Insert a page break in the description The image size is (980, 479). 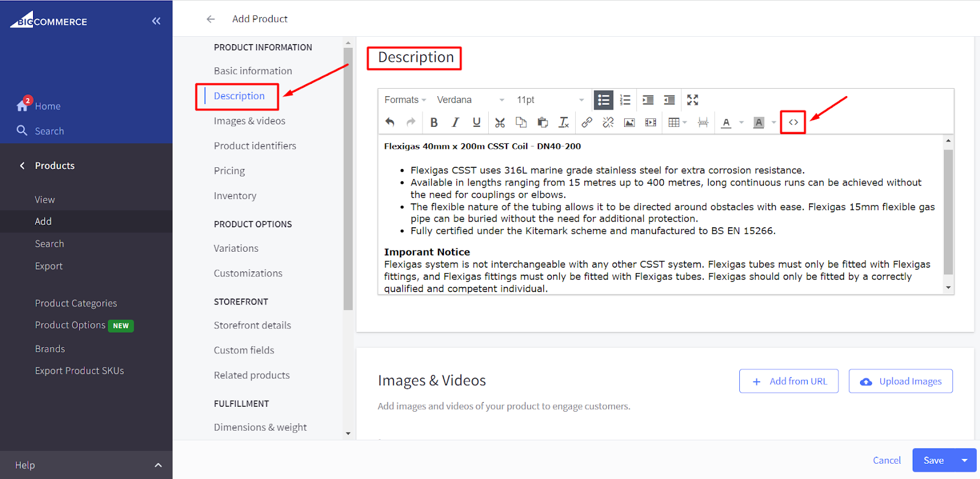(703, 123)
